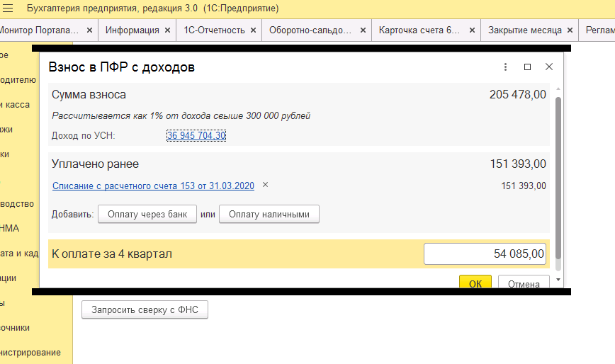The height and width of the screenshot is (364, 615).
Task: Switch to the Информация tab
Action: pos(132,30)
